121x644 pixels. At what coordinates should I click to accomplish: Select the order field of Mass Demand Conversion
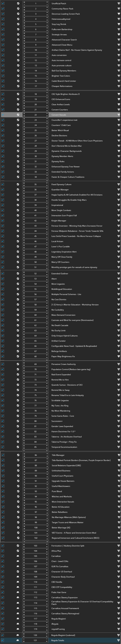pos(35,315)
